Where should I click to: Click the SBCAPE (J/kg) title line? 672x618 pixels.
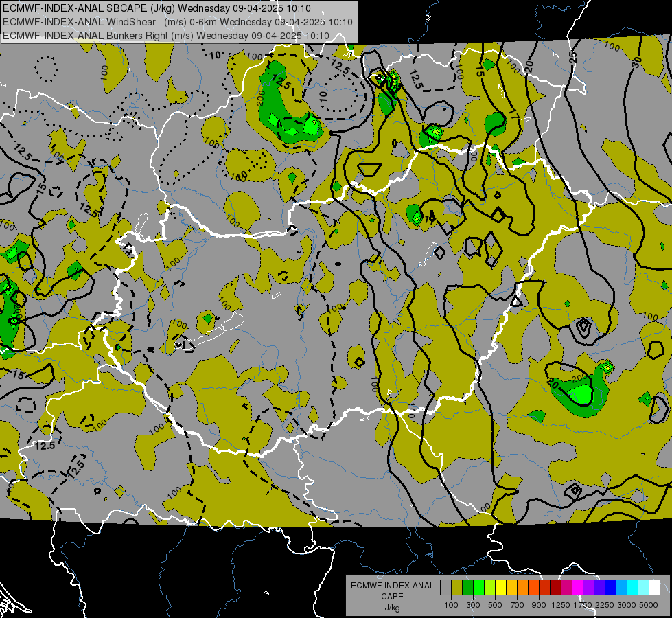pyautogui.click(x=157, y=8)
